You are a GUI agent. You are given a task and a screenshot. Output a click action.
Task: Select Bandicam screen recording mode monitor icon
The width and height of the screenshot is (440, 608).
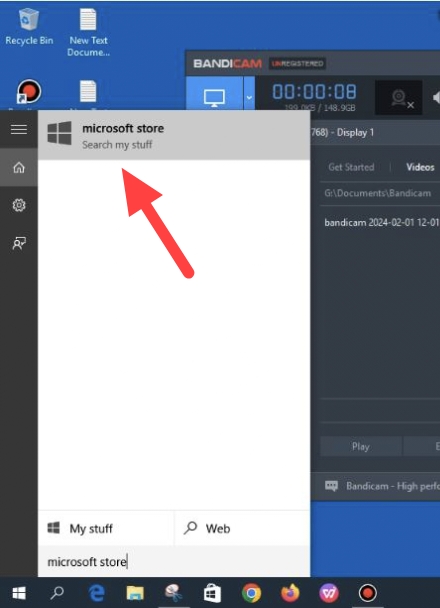click(214, 96)
